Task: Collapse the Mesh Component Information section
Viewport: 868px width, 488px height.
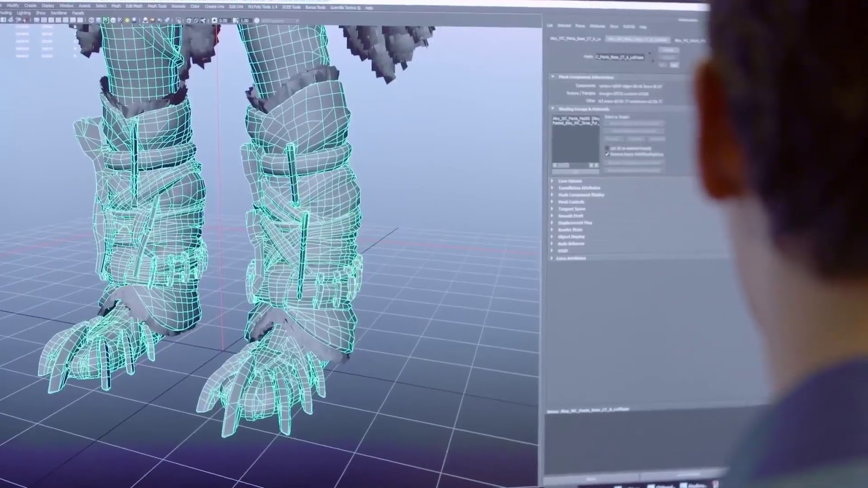Action: click(x=553, y=77)
